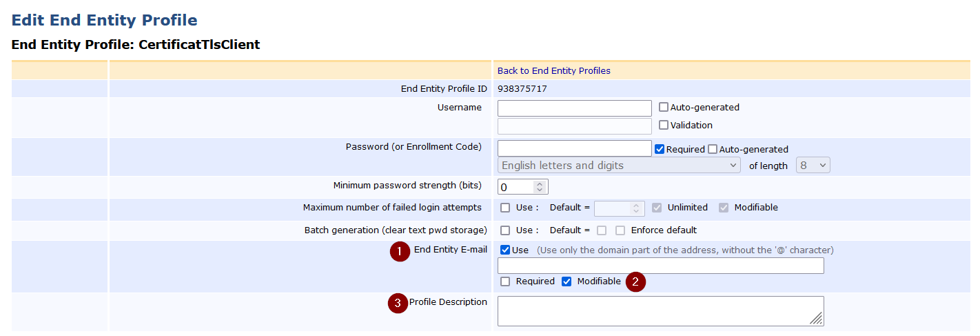The height and width of the screenshot is (336, 980).
Task: Toggle the Username Validation checkbox
Action: click(664, 126)
